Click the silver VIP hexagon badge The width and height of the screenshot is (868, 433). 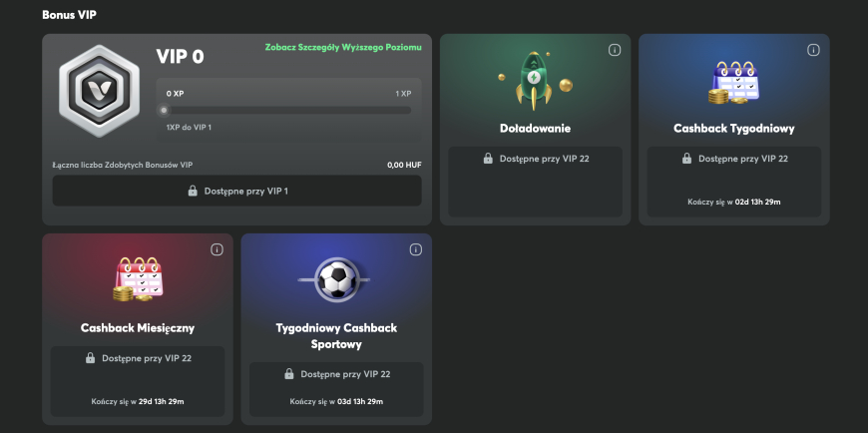click(x=99, y=91)
